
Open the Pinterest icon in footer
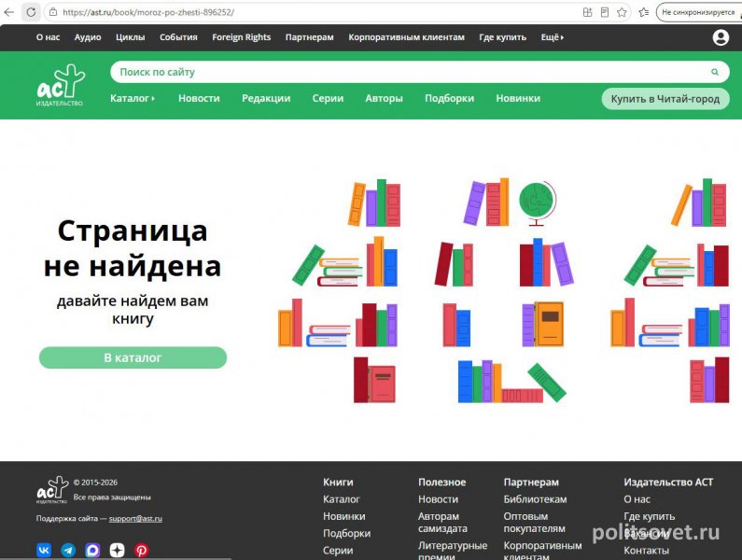click(142, 550)
